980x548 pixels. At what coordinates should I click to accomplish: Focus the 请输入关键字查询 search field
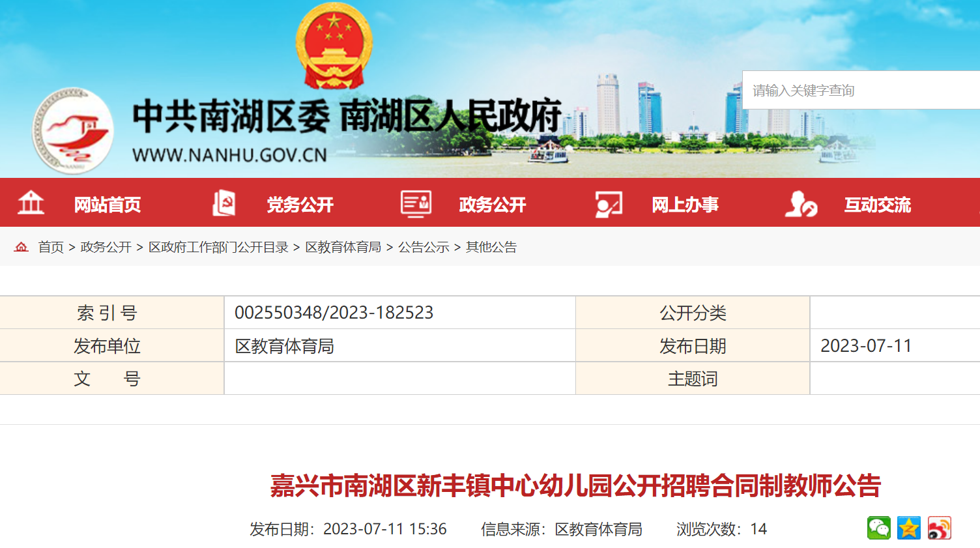click(x=861, y=90)
